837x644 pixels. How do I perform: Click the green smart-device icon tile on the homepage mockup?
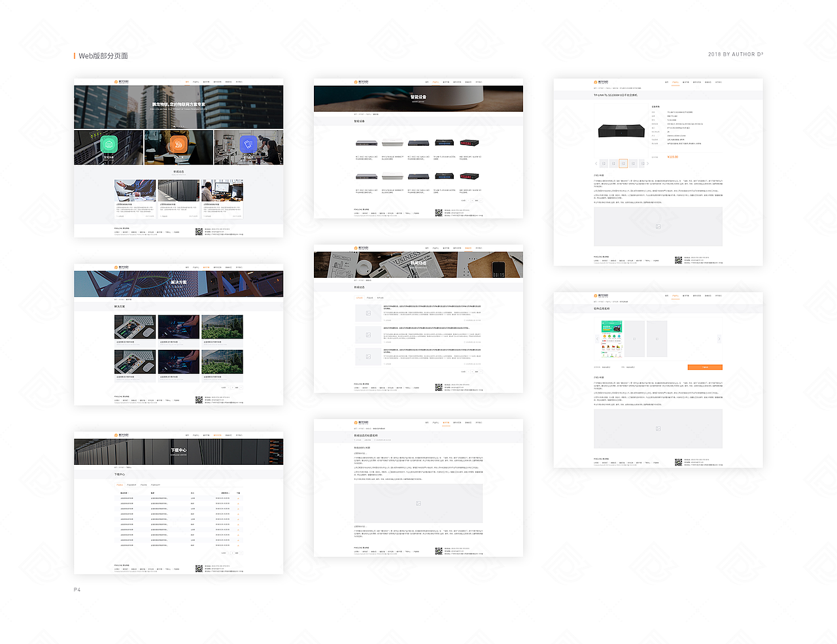pos(109,144)
